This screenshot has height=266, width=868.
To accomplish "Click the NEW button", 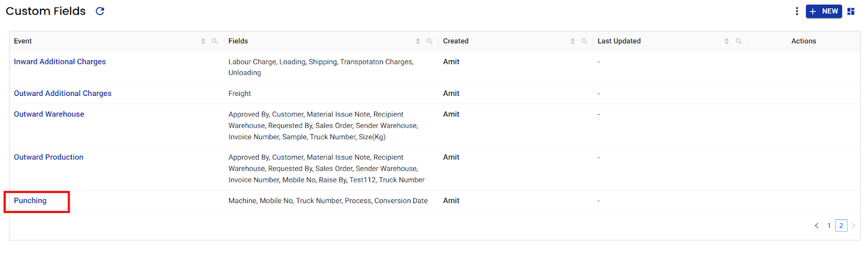I will click(824, 11).
